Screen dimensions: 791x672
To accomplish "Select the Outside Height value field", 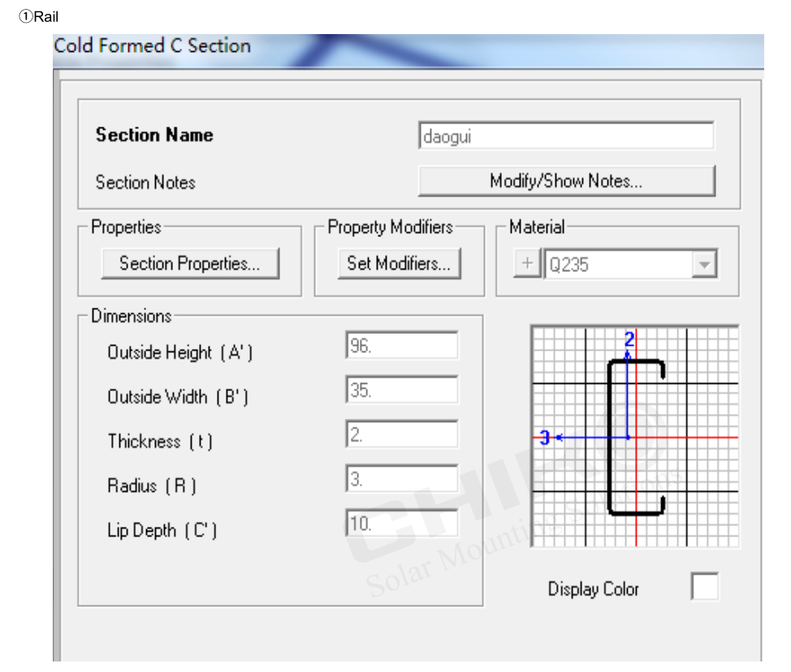I will 401,346.
